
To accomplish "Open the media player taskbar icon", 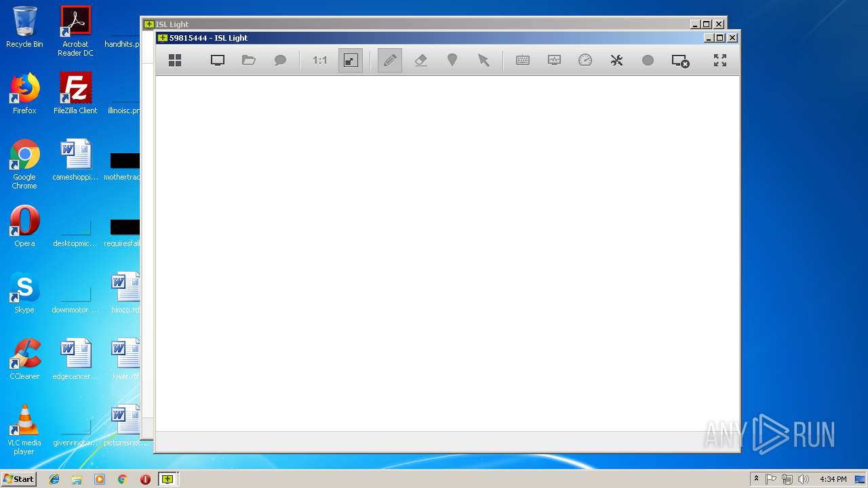I will tap(100, 479).
